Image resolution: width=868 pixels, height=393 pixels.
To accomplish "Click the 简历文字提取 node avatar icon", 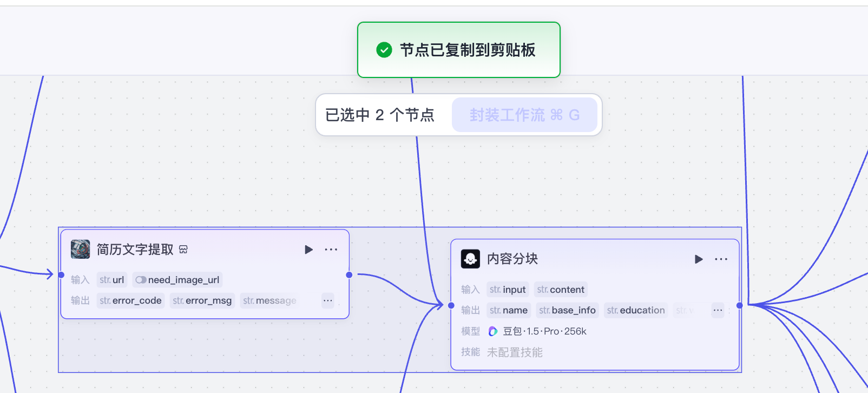I will coord(81,250).
